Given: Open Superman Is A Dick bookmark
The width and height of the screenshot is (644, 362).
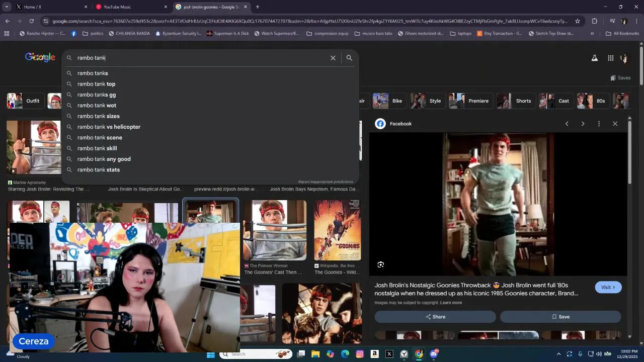Looking at the screenshot, I should point(227,34).
